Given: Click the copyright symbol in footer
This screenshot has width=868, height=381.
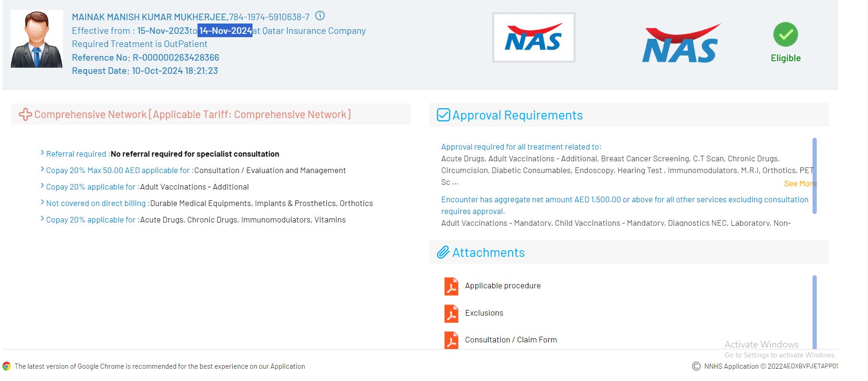Looking at the screenshot, I should click(x=696, y=366).
